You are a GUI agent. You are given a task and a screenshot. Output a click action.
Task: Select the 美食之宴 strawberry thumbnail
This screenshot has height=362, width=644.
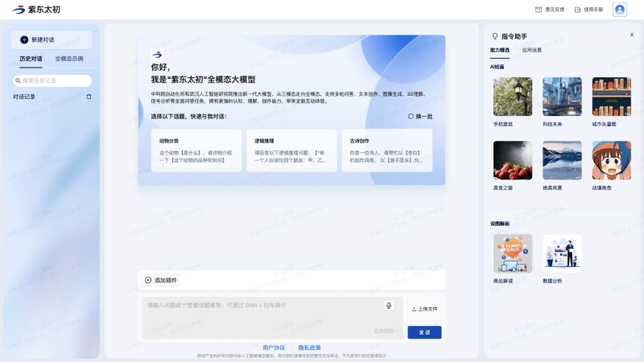point(512,161)
